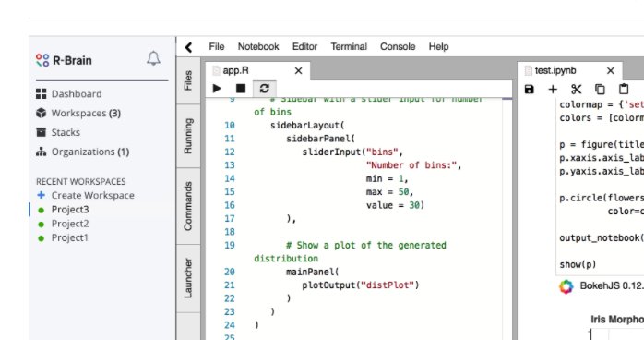Screen dimensions: 644x340
Task: Click the reload icon in app.R toolbar
Action: click(264, 89)
